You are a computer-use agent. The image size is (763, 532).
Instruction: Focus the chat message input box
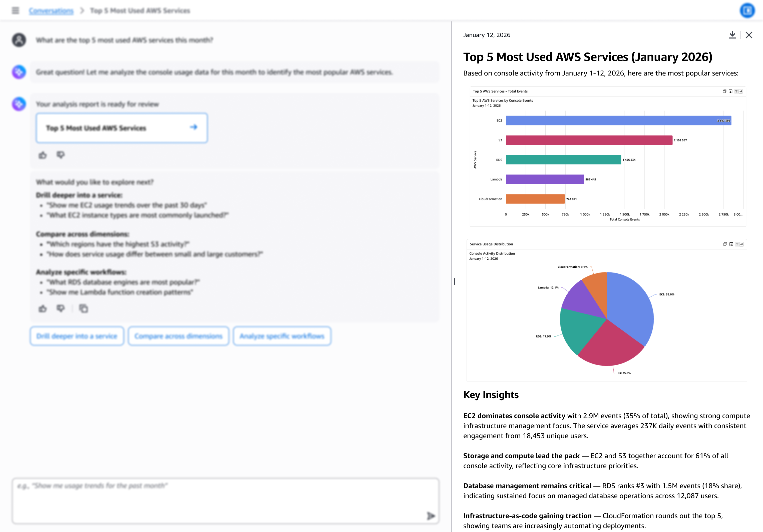226,501
